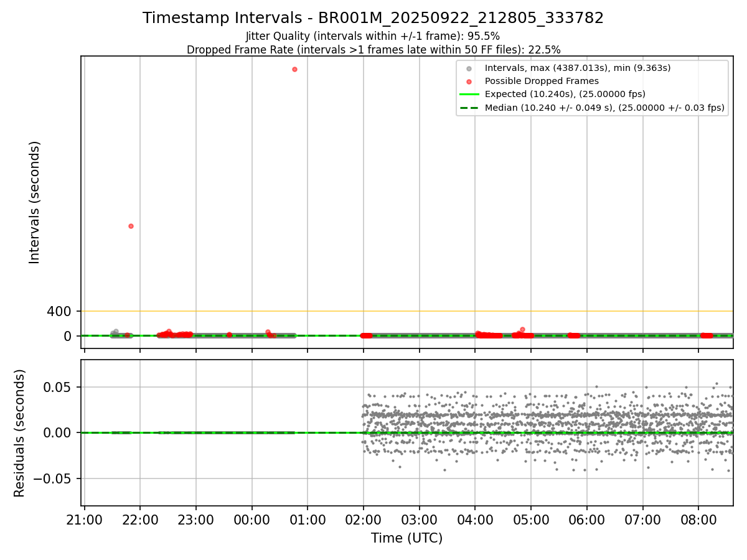Viewport: 747px width, 560px height.
Task: Click the highest red outlier point near 00:45
Action: coord(294,69)
